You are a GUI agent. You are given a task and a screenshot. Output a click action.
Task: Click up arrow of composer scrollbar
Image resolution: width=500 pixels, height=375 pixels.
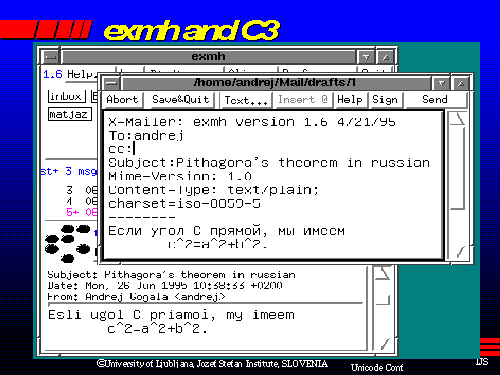[457, 119]
